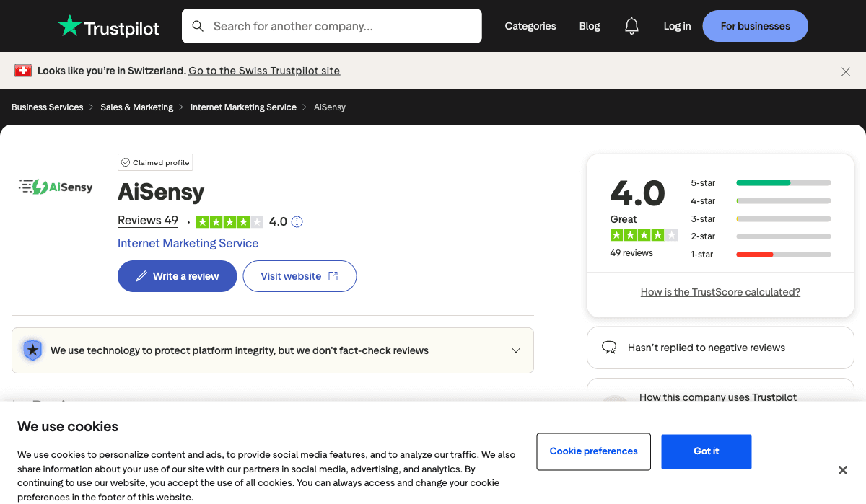
Task: Click the platform integrity shield icon
Action: pyautogui.click(x=32, y=350)
